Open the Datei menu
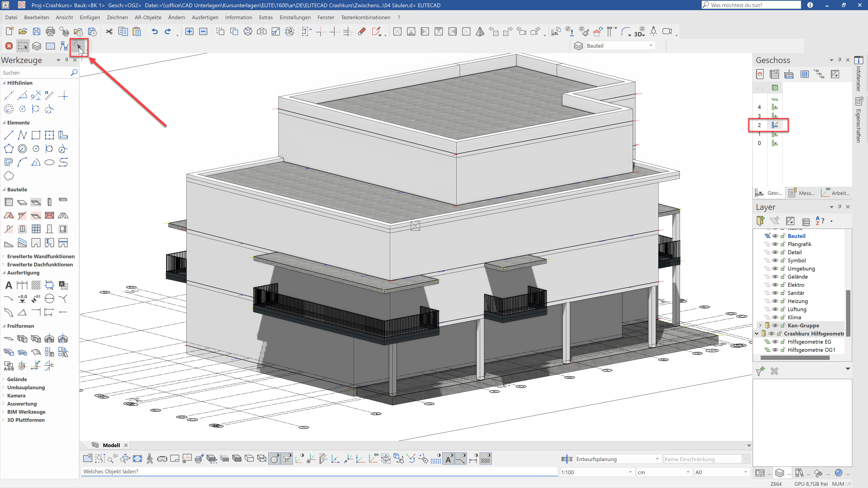868x488 pixels. [x=11, y=17]
